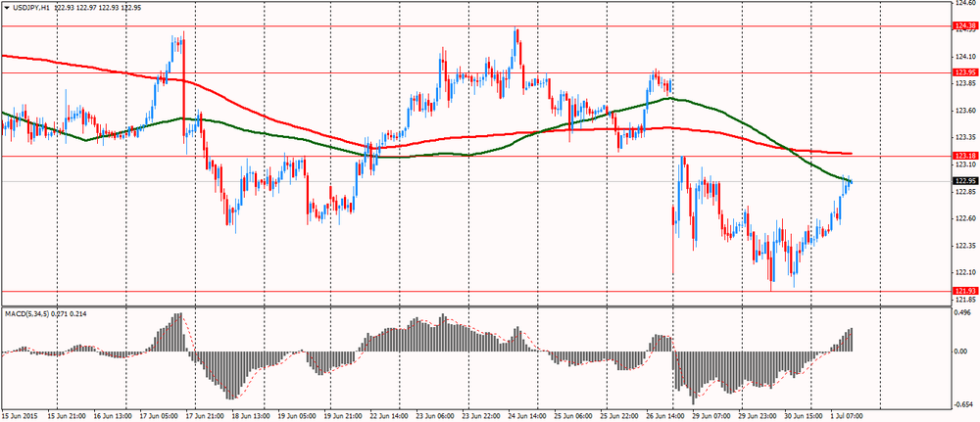Click the 123.95 red price label
The height and width of the screenshot is (422, 980).
coord(965,72)
